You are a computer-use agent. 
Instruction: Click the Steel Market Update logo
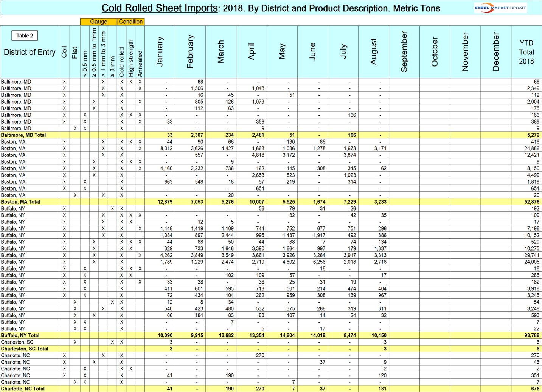point(500,8)
